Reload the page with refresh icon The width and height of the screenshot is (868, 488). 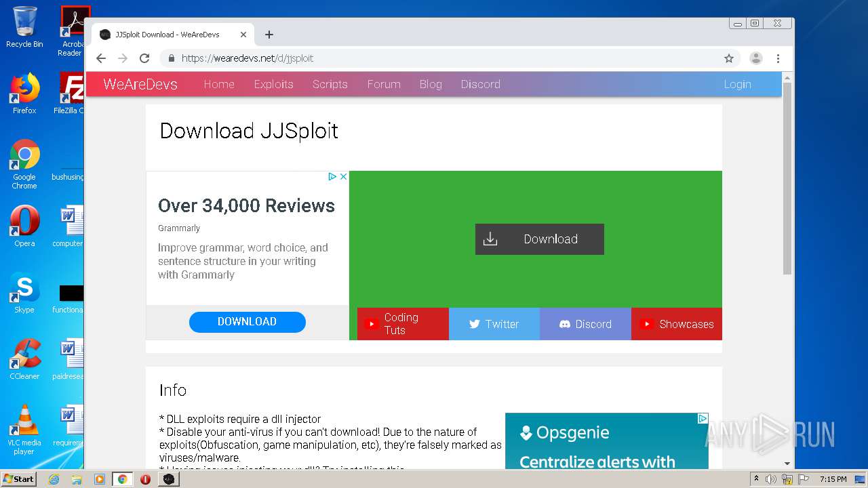(x=144, y=58)
